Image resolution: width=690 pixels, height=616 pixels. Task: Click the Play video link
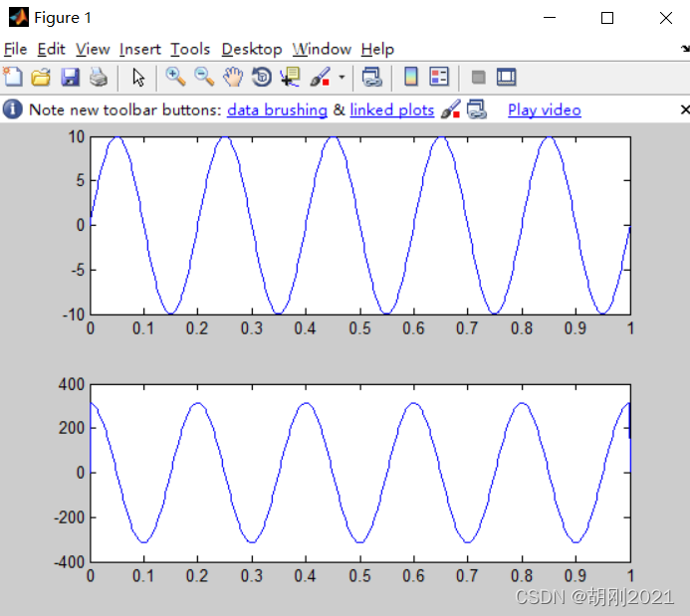pyautogui.click(x=545, y=109)
